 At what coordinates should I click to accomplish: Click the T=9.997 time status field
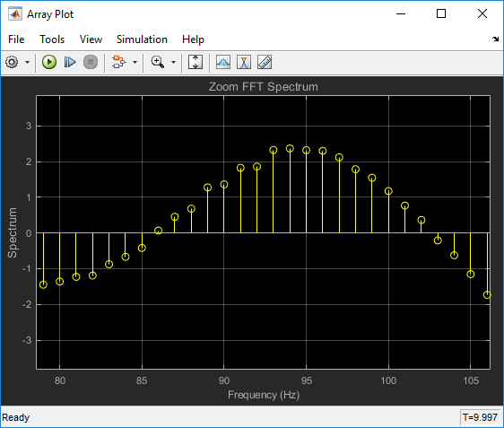tap(480, 417)
